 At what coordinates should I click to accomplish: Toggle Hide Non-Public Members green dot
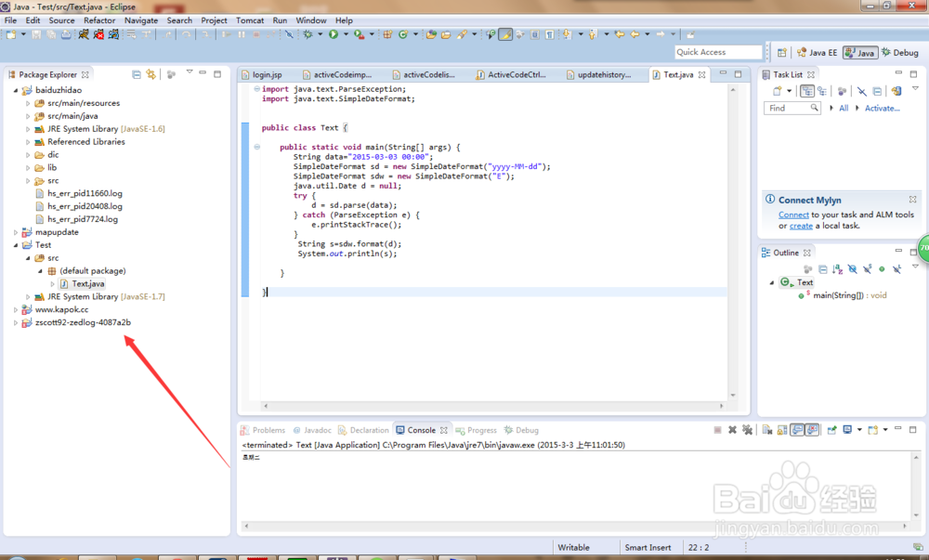point(882,269)
